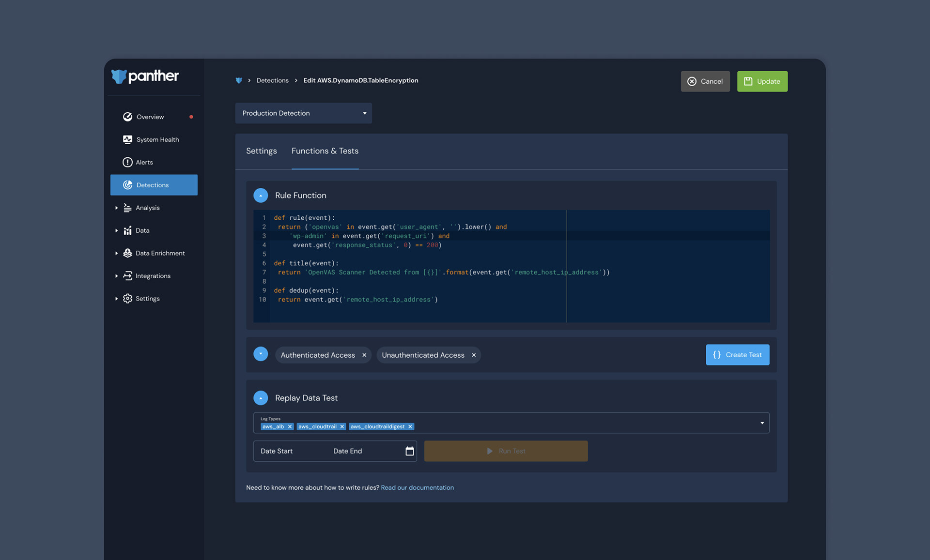The image size is (930, 560).
Task: Collapse the Rule Function section
Action: (x=261, y=196)
